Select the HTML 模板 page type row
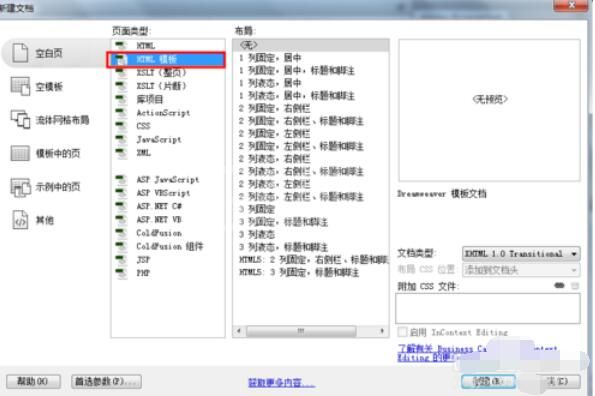Viewport: 595px width, 396px height. (166, 60)
